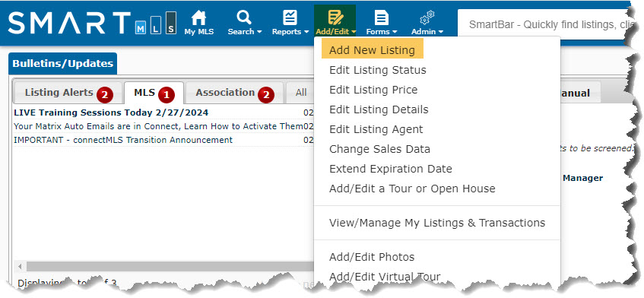Choose Extend Expiration Date
Screen dimensions: 644x298
[391, 169]
